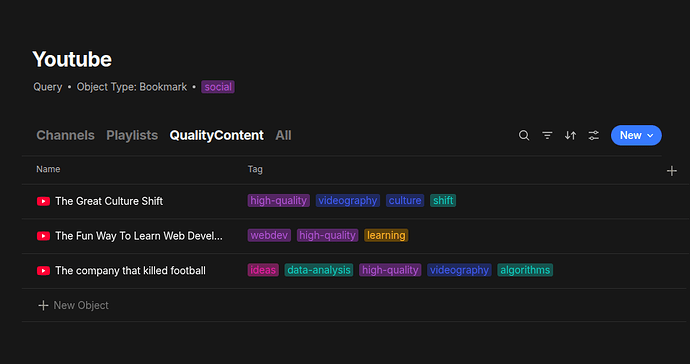Open Object Type: Bookmark link
The height and width of the screenshot is (364, 690).
click(x=132, y=87)
